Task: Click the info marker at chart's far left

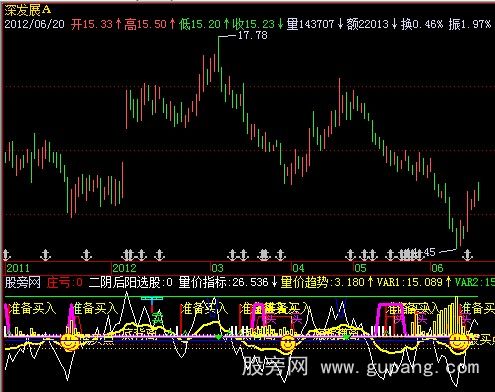Action: coord(6,255)
